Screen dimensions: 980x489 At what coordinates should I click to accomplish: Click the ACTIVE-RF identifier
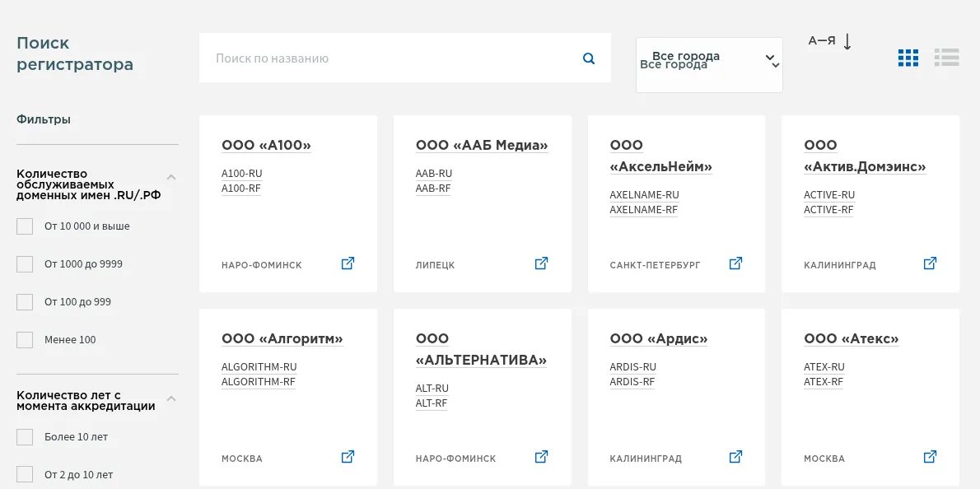pos(828,210)
